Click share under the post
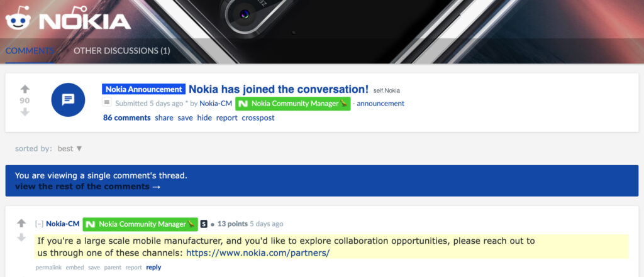Screen dimensions: 644x277 (164, 118)
